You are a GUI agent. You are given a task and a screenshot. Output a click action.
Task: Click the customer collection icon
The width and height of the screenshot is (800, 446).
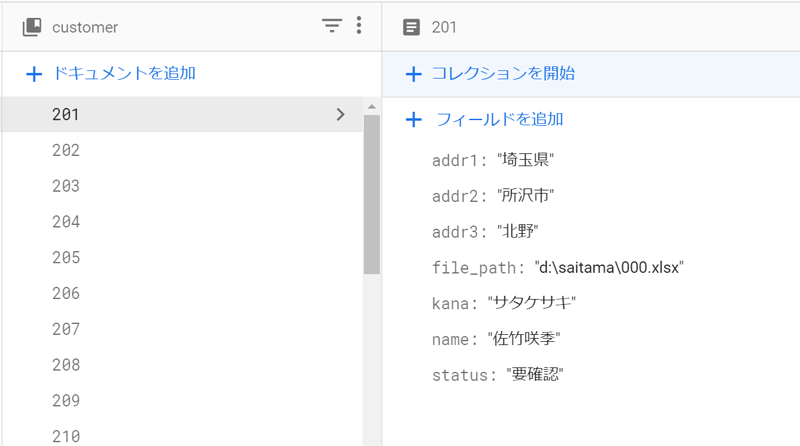pos(32,27)
